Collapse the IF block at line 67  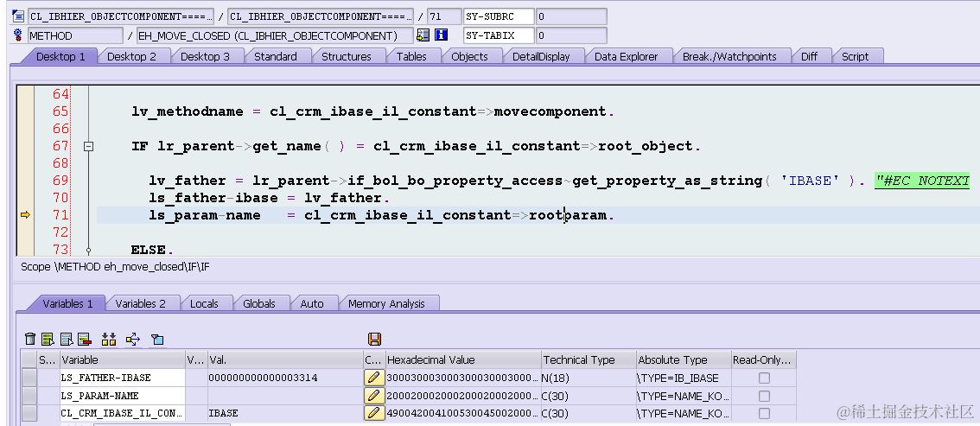(x=88, y=146)
